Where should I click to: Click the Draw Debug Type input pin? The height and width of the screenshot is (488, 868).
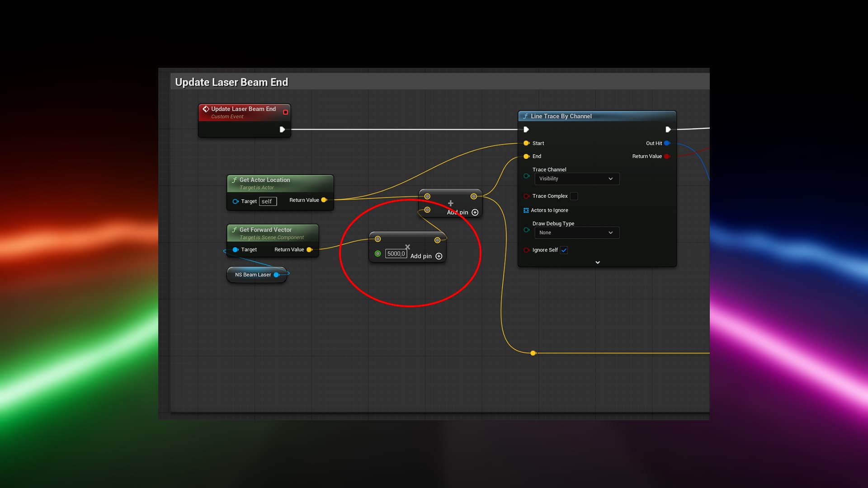[526, 230]
